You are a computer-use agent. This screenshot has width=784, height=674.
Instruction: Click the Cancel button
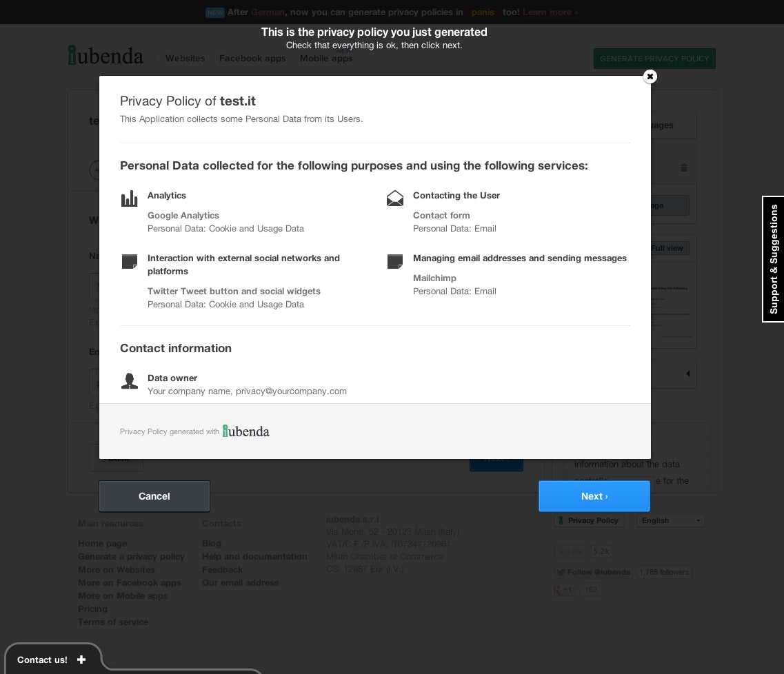(154, 496)
